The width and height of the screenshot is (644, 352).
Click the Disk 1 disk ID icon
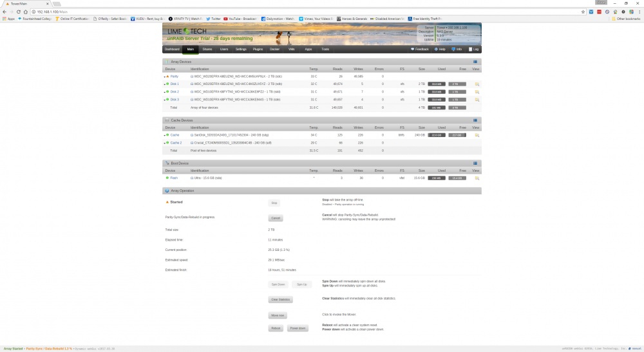click(x=192, y=84)
